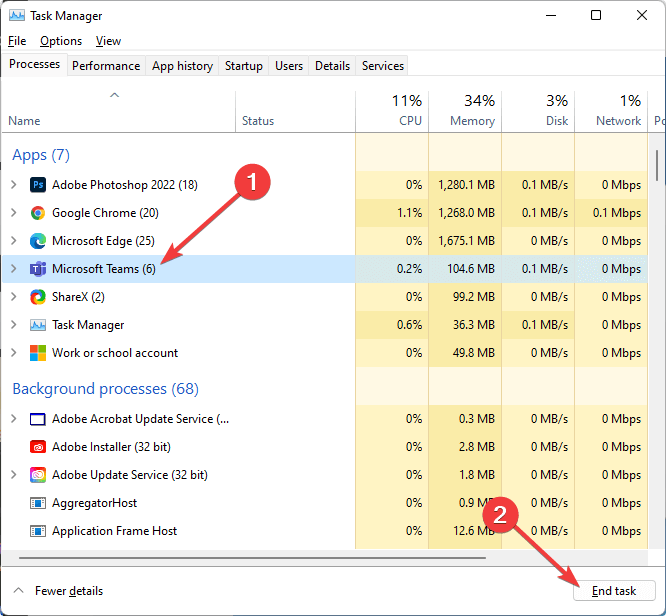Click the Google Chrome icon
666x616 pixels.
coord(38,213)
